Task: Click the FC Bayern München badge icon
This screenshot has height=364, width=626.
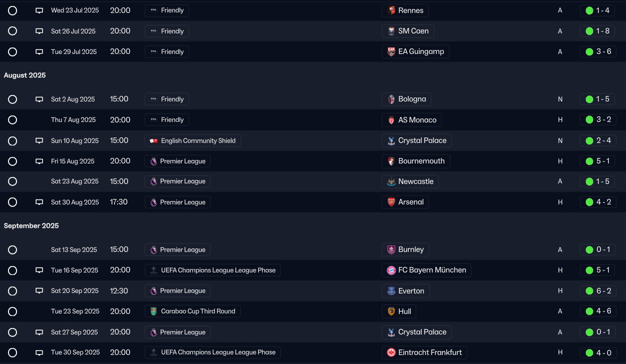Action: pos(391,270)
